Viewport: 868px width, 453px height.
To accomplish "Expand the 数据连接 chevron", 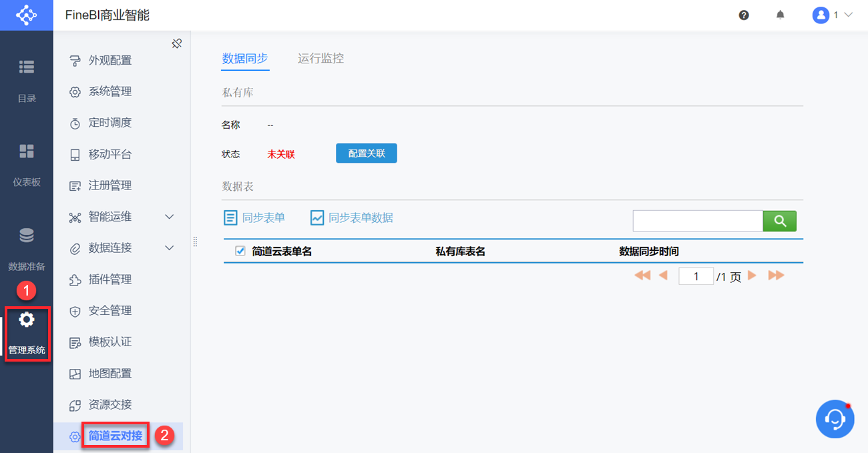I will coord(170,248).
